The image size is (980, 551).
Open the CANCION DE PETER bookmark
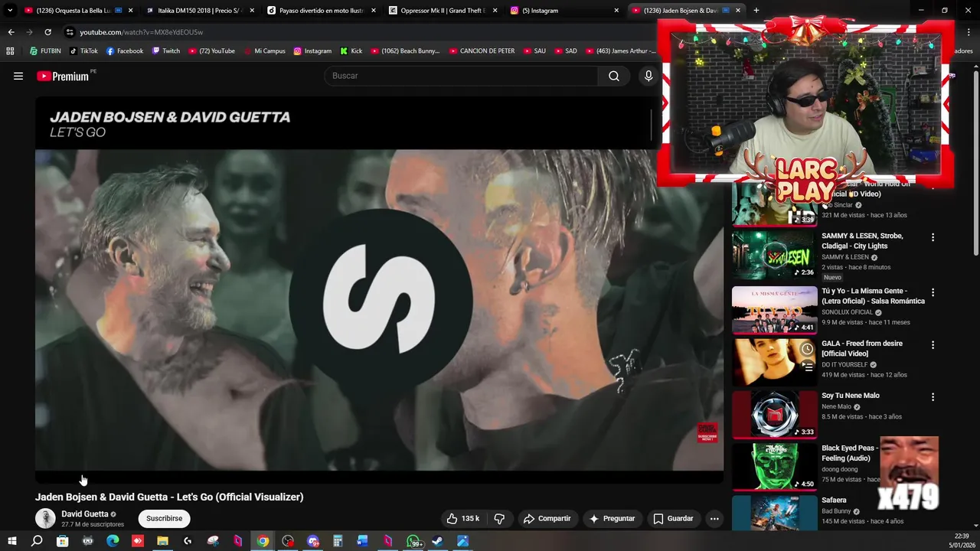[x=482, y=51]
